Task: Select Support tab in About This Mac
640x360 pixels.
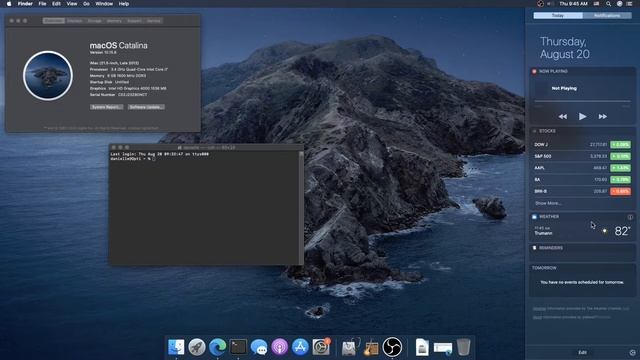Action: pyautogui.click(x=134, y=20)
